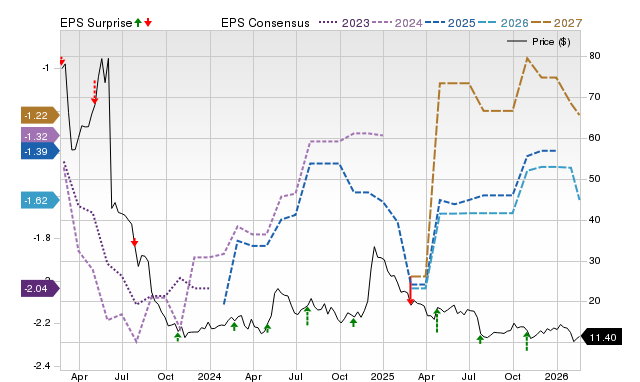Click the 60 label on the price axis
Screen dimensions: 640x382
[595, 138]
